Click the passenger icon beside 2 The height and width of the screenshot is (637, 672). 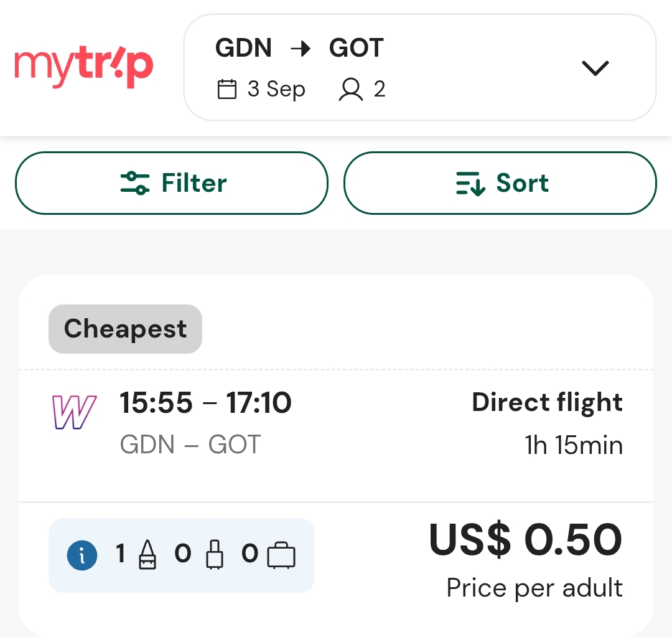coord(350,89)
